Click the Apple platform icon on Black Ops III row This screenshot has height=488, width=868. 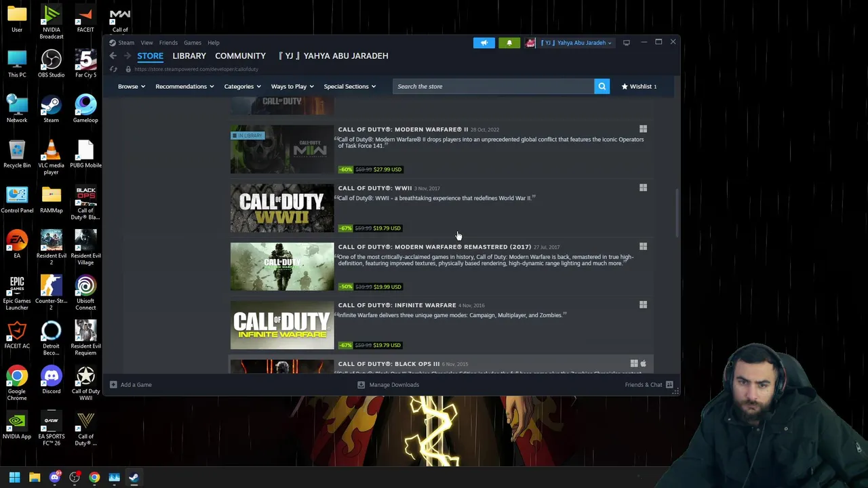click(643, 364)
